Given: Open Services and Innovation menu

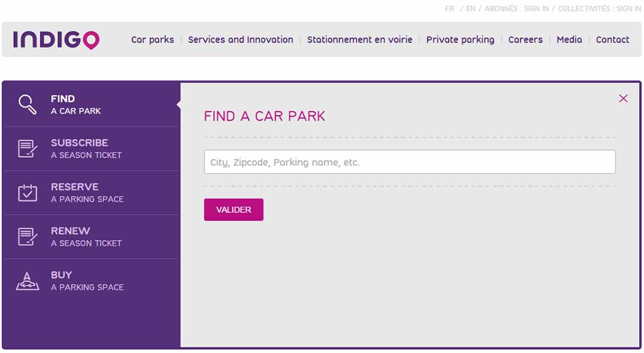Looking at the screenshot, I should pos(241,40).
